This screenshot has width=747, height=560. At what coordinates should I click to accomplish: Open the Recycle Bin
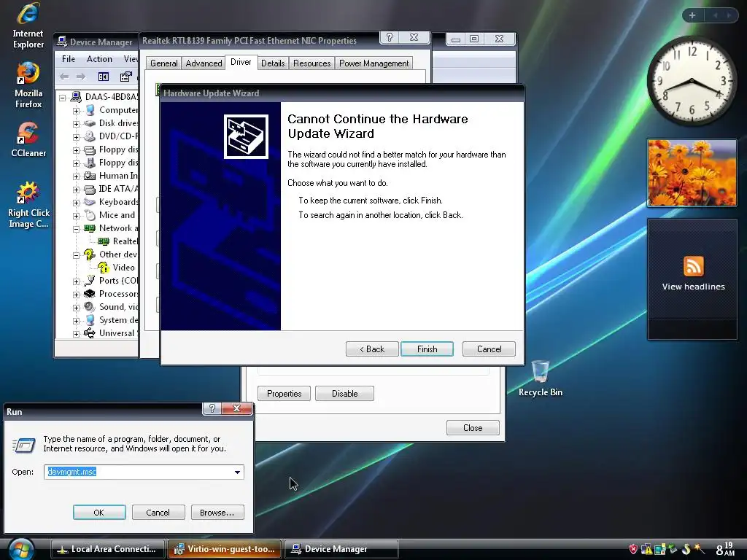pyautogui.click(x=541, y=378)
